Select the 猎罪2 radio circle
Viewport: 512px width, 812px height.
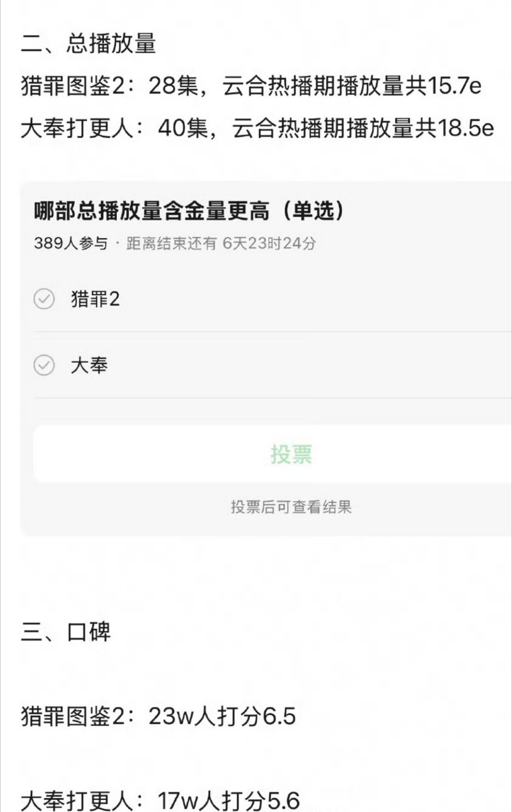[x=44, y=299]
